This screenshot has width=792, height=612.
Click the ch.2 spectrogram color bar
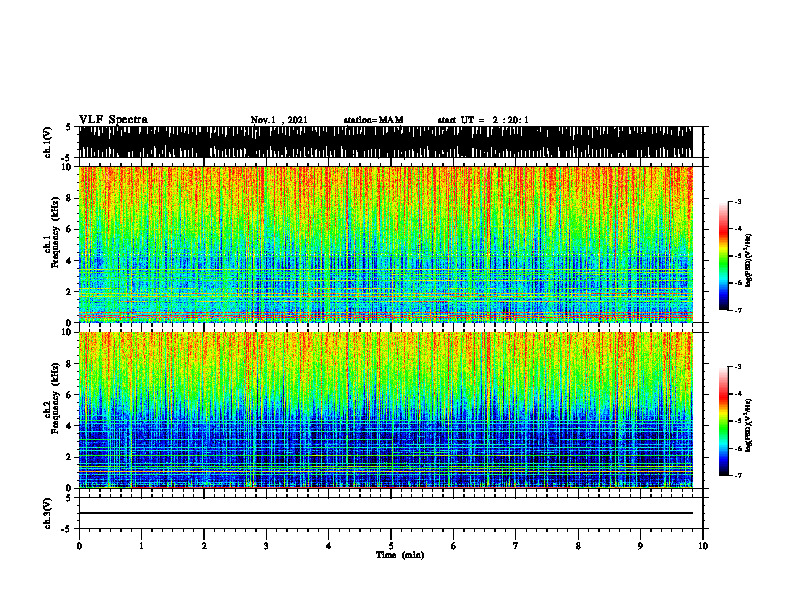coord(723,421)
